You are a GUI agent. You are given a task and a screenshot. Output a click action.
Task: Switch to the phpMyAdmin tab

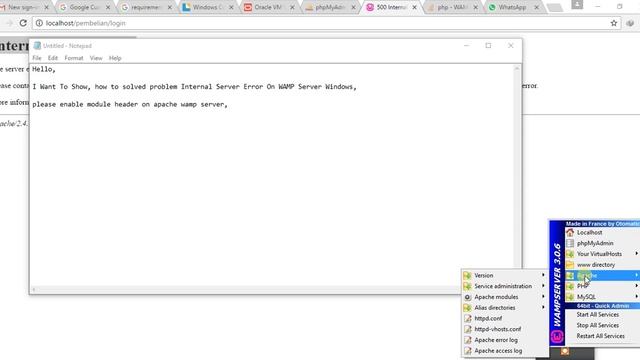(x=330, y=7)
